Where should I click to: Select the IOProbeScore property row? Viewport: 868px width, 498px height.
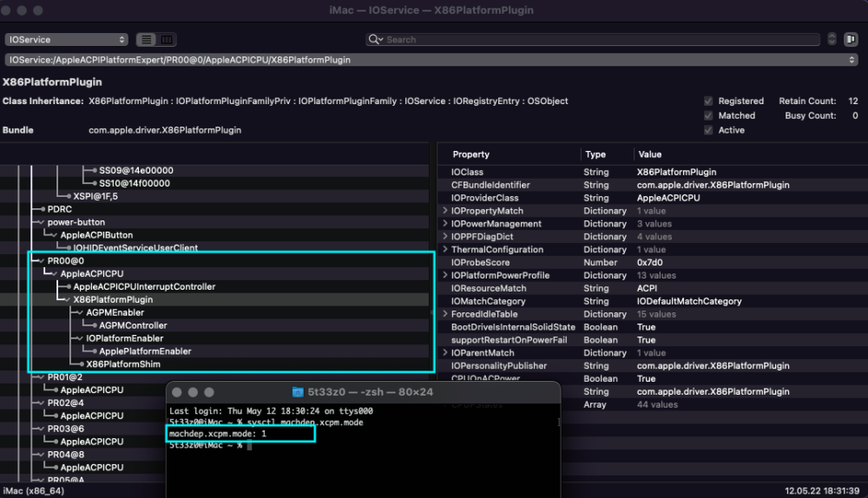click(653, 262)
